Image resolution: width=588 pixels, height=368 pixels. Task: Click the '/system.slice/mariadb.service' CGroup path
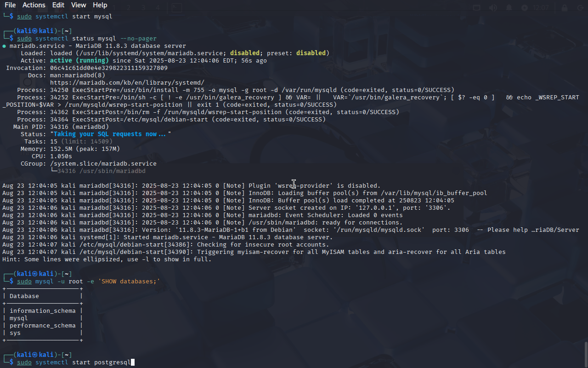[103, 164]
